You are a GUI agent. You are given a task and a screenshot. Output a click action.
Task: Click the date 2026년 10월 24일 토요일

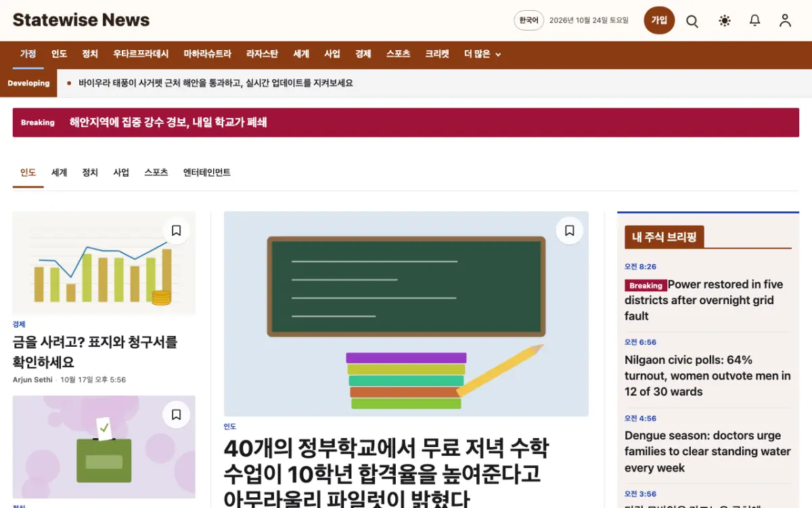pos(589,21)
